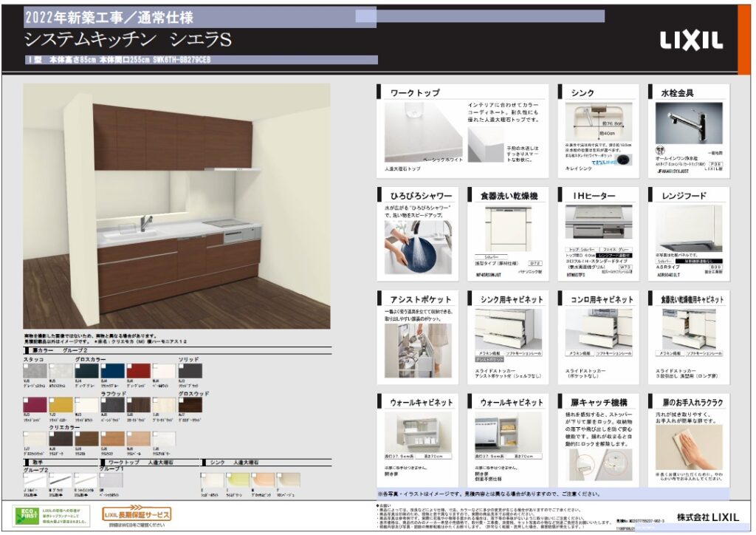Pick the lime green sink color swatch
The image size is (756, 535).
coord(238,480)
